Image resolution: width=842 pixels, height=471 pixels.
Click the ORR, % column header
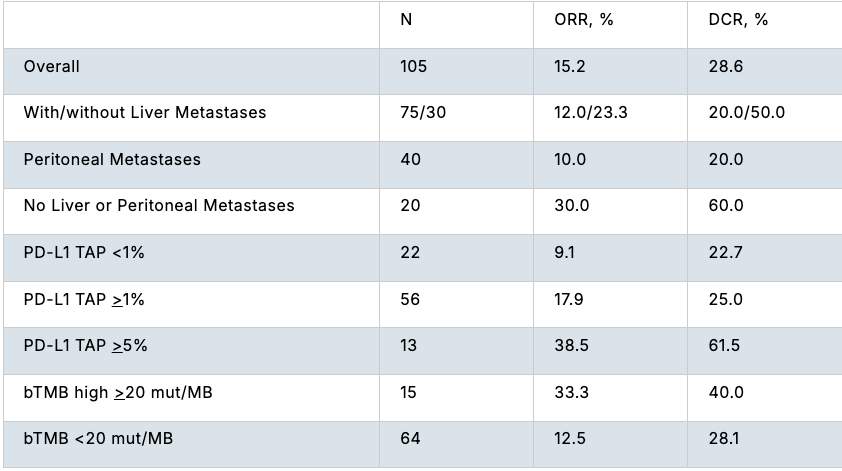[x=583, y=20]
